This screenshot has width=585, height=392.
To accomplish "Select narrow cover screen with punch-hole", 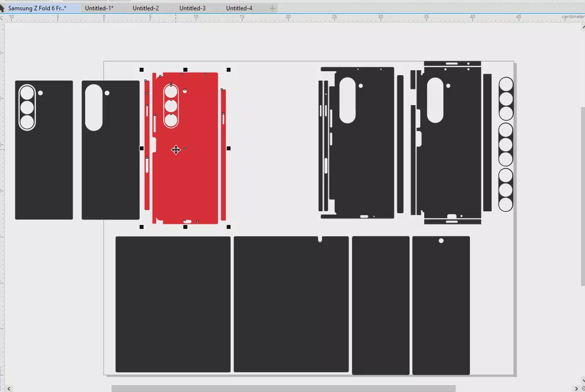I will tap(441, 305).
